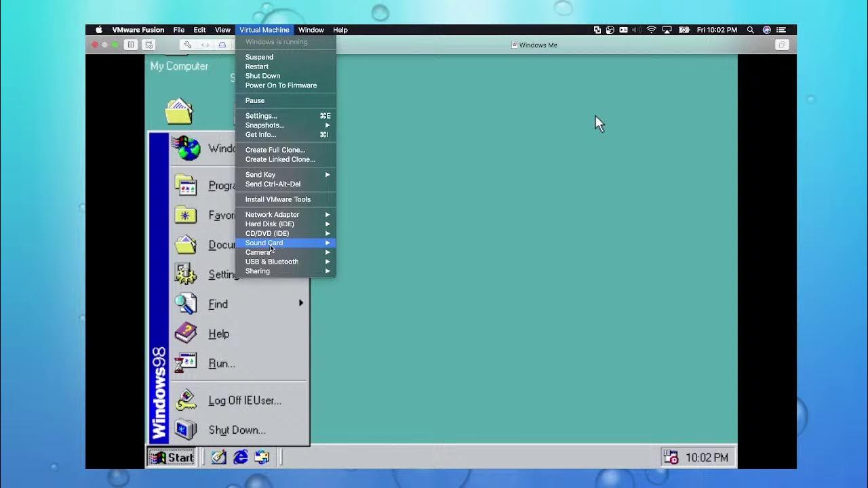
Task: Open the Edit menu
Action: point(199,30)
